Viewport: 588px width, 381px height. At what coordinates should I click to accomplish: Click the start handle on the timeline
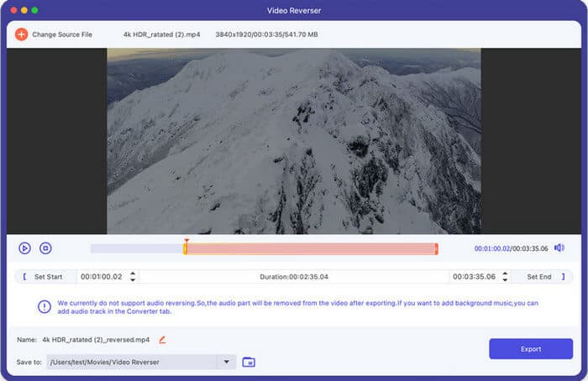(x=186, y=248)
